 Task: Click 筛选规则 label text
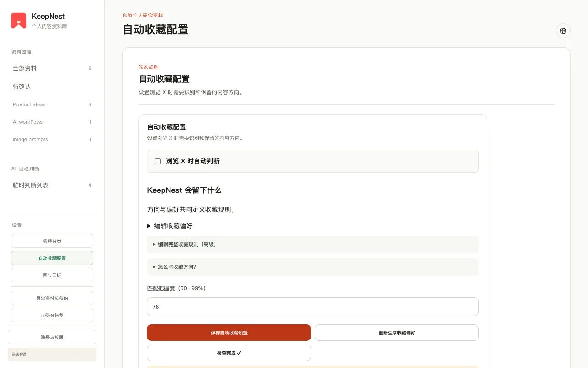tap(148, 67)
